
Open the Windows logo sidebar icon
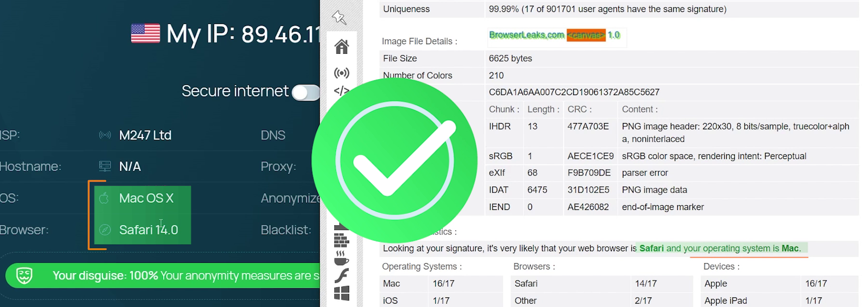[x=341, y=293]
